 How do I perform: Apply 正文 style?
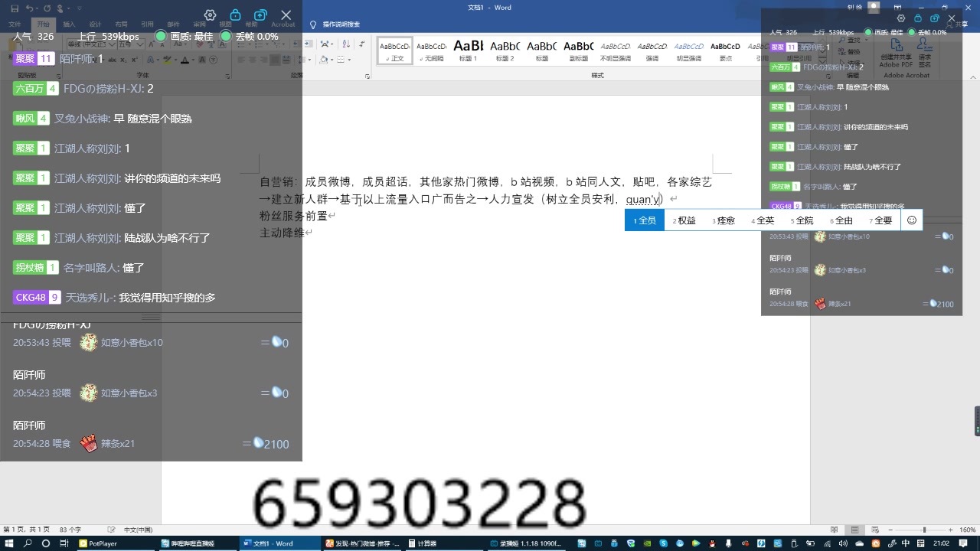[395, 51]
